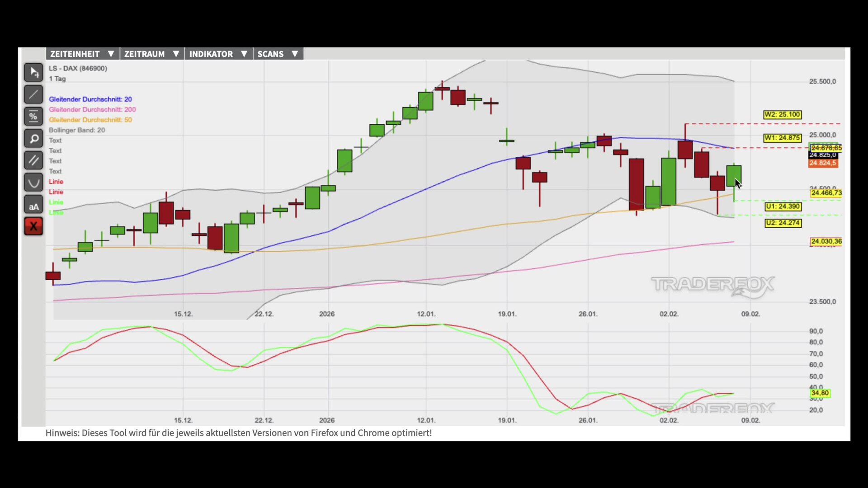Toggle the Gleitender Durchschnitt: 50 legend entry
Image resolution: width=868 pixels, height=488 pixels.
[x=90, y=120]
